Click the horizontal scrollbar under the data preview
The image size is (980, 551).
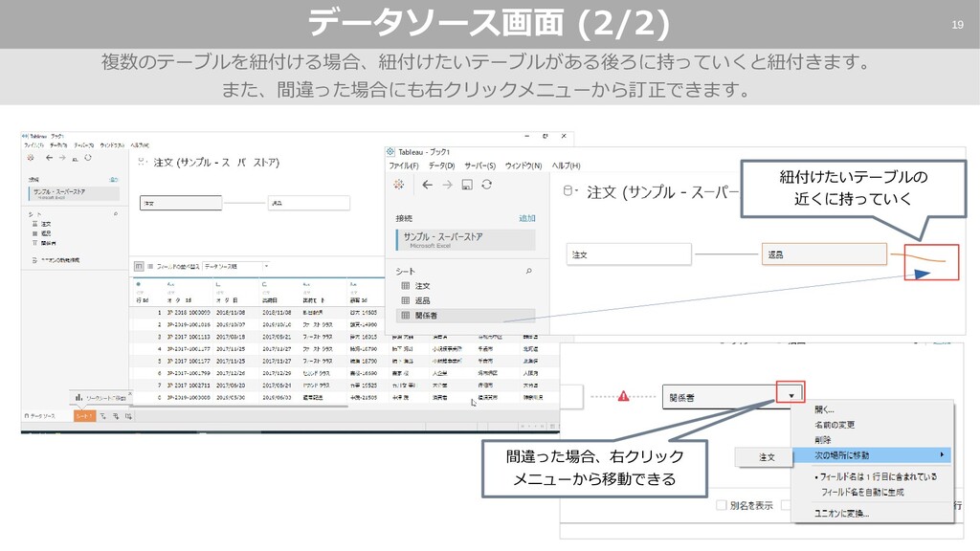238,406
